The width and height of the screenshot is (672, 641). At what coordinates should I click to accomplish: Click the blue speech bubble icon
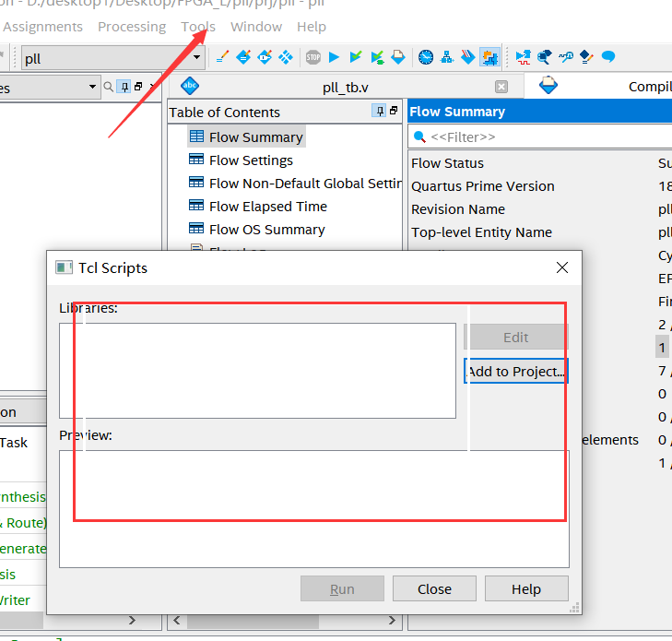click(608, 56)
